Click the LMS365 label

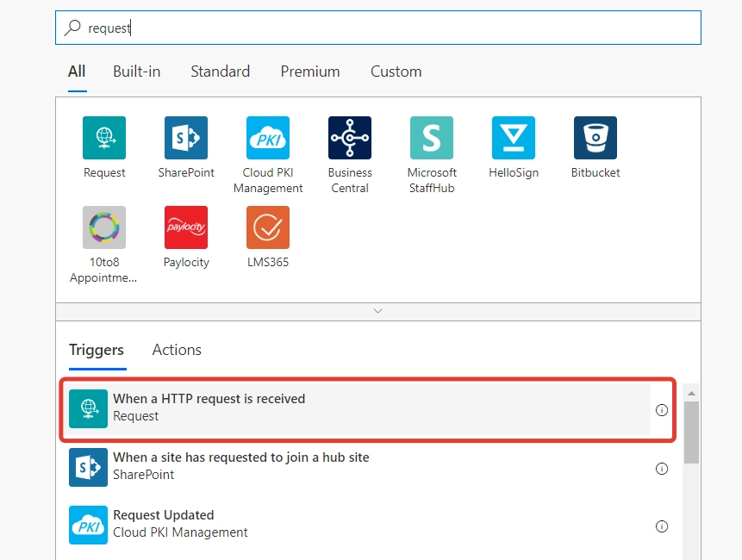268,262
